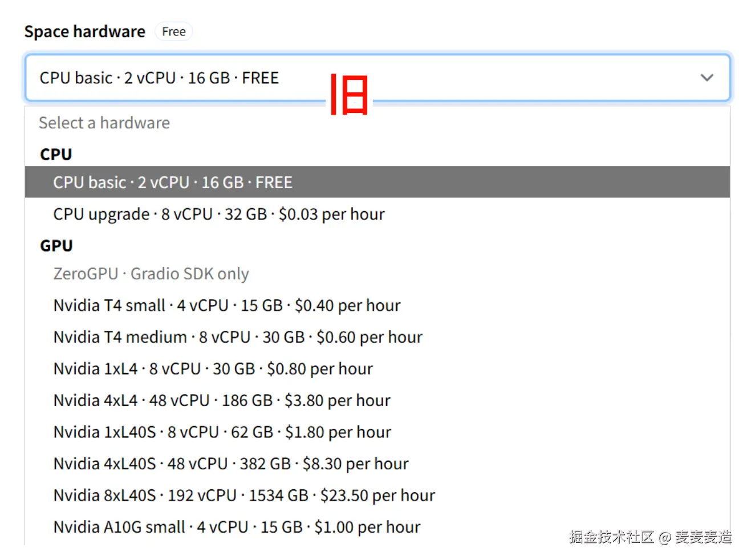
Task: Pick Nvidia T4 small $0.40 per hour
Action: [377, 305]
